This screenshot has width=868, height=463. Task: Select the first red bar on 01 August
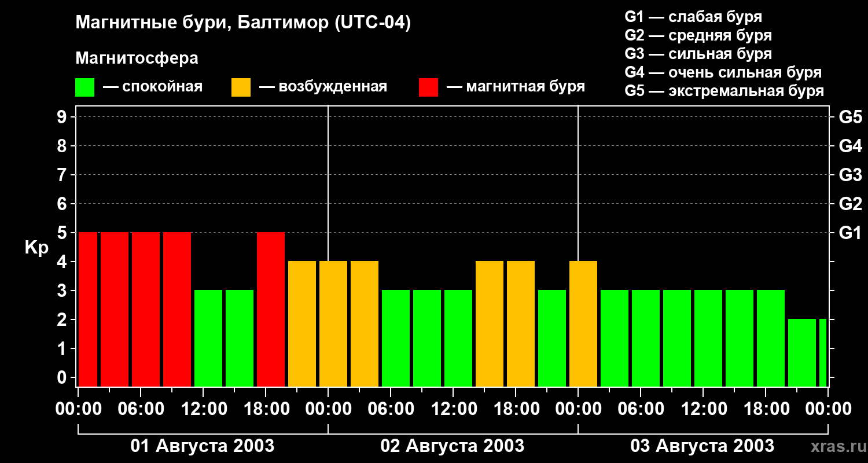88,309
